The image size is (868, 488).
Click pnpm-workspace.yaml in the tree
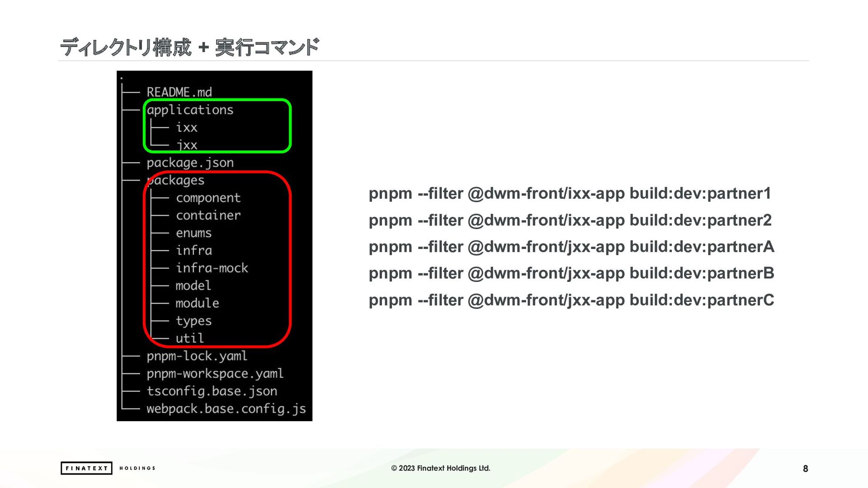coord(215,374)
